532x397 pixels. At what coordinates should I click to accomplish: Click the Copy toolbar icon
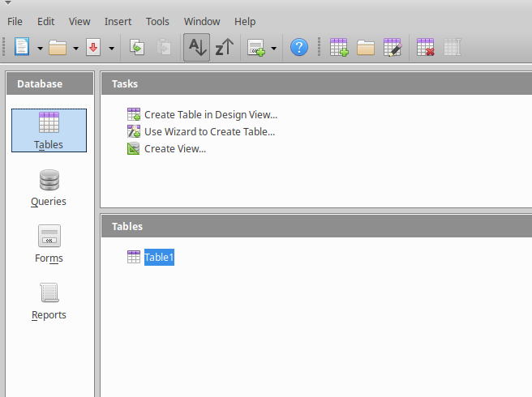[x=137, y=47]
